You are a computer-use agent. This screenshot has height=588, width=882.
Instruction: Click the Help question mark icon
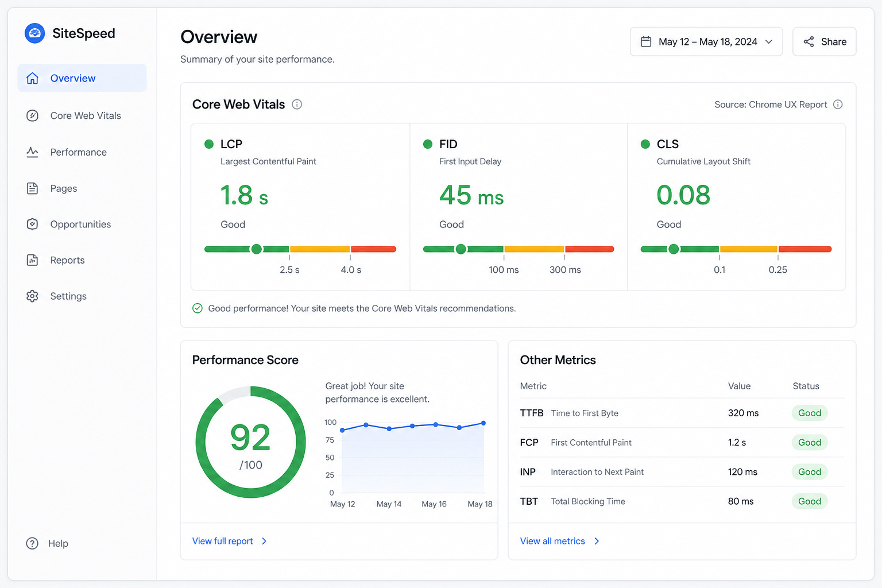pos(32,543)
